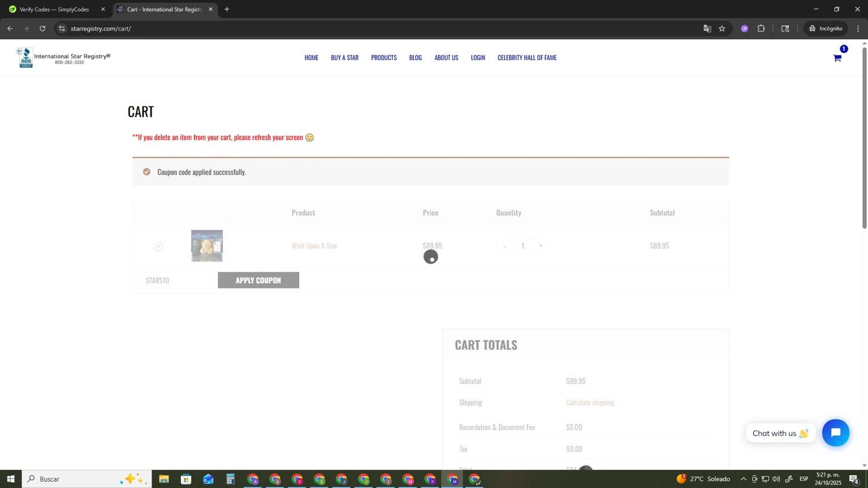Open the BUY A STAR menu item
Screen dimensions: 868x488
pos(345,57)
